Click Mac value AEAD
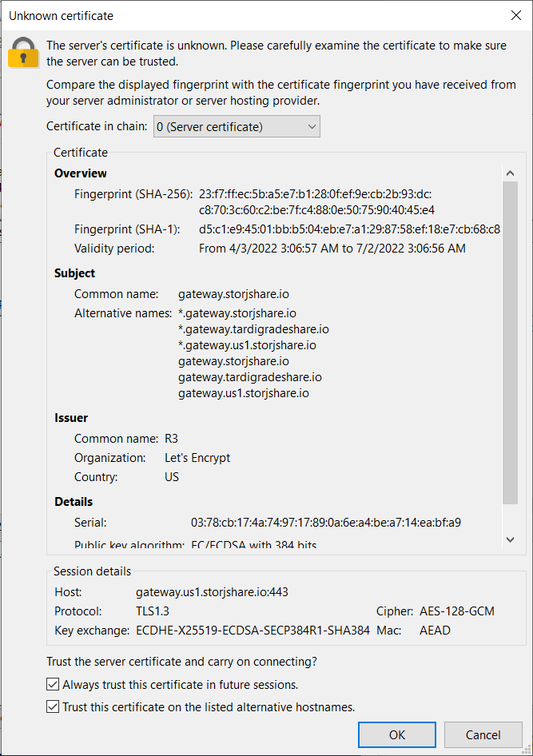 435,631
